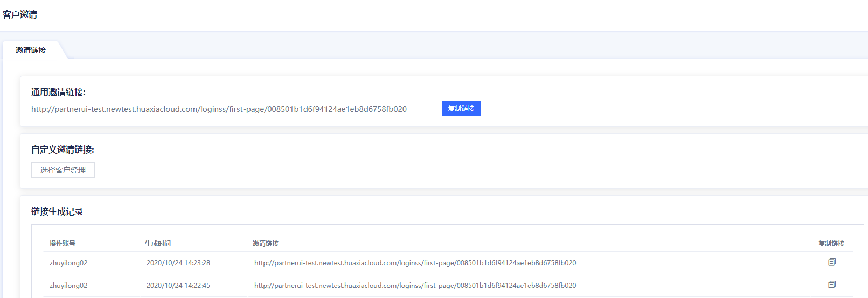Viewport: 868px width, 298px height.
Task: Click the 复制链接 column header
Action: click(831, 244)
